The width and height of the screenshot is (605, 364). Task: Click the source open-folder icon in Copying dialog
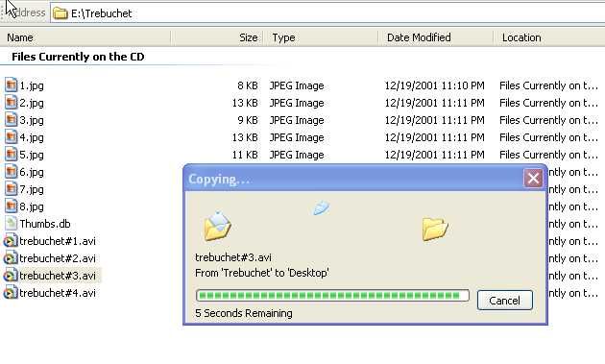click(x=218, y=227)
